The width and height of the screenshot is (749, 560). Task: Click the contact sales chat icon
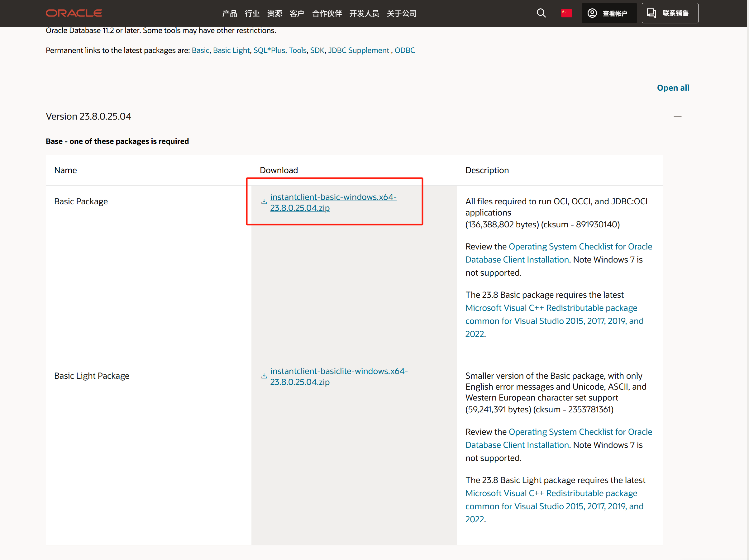click(x=651, y=13)
